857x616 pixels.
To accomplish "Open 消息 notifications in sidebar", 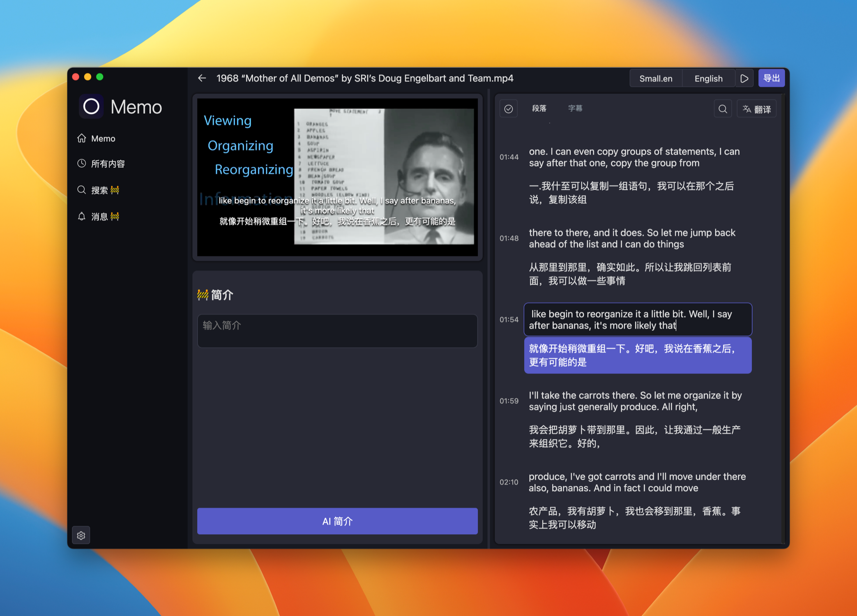I will (99, 217).
